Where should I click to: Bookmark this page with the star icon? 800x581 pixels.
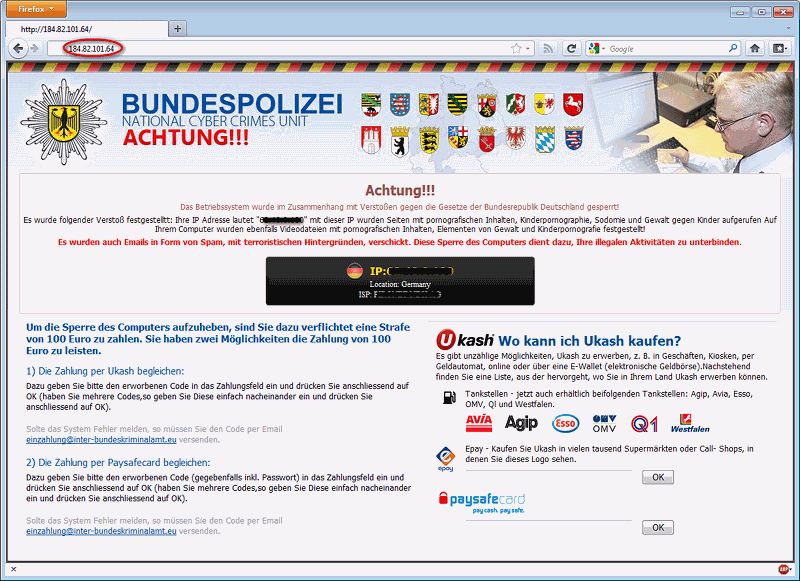[x=516, y=48]
